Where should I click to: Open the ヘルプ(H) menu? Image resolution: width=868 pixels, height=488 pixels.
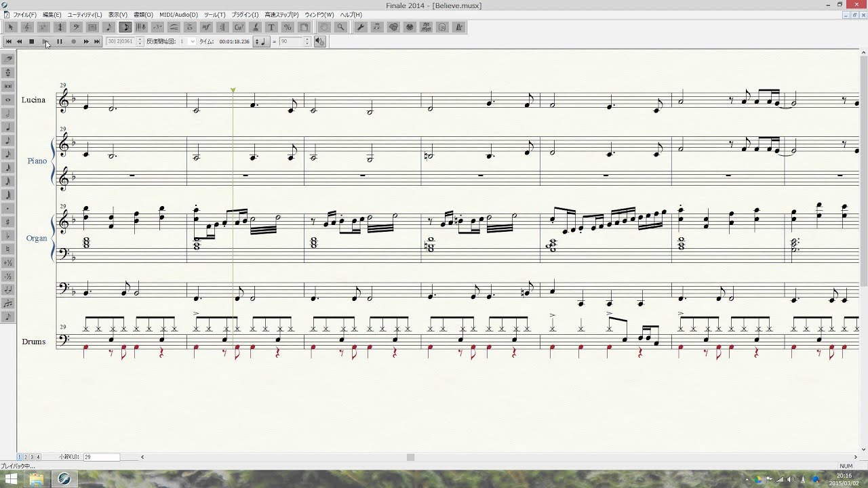click(351, 14)
